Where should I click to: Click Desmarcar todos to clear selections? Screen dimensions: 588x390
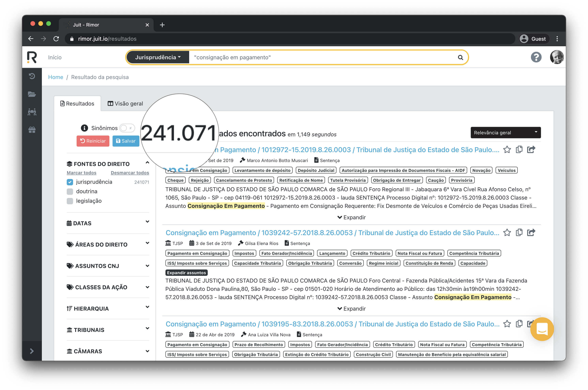tap(130, 173)
